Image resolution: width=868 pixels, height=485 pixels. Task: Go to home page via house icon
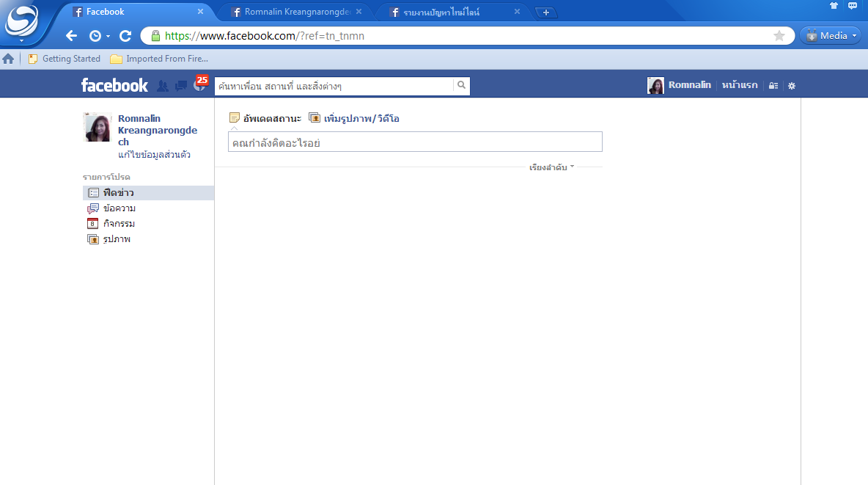8,59
